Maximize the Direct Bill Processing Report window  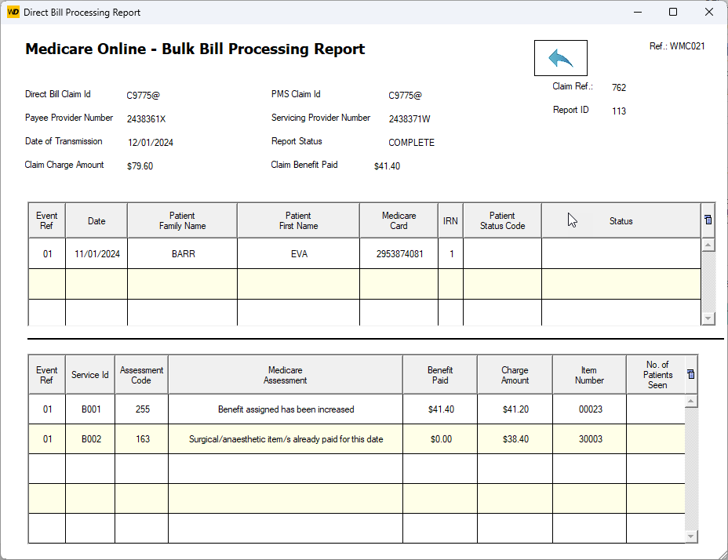click(x=673, y=12)
